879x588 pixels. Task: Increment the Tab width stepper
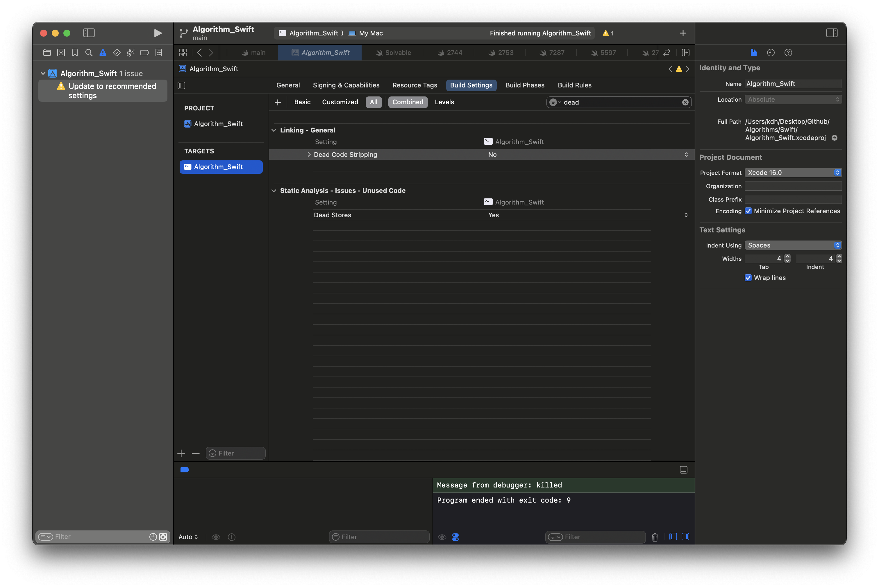[x=787, y=257]
